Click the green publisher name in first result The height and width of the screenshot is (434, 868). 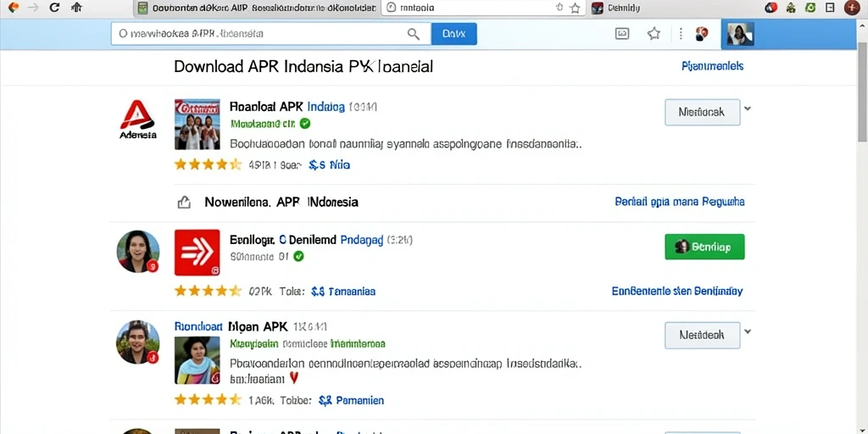[x=263, y=123]
